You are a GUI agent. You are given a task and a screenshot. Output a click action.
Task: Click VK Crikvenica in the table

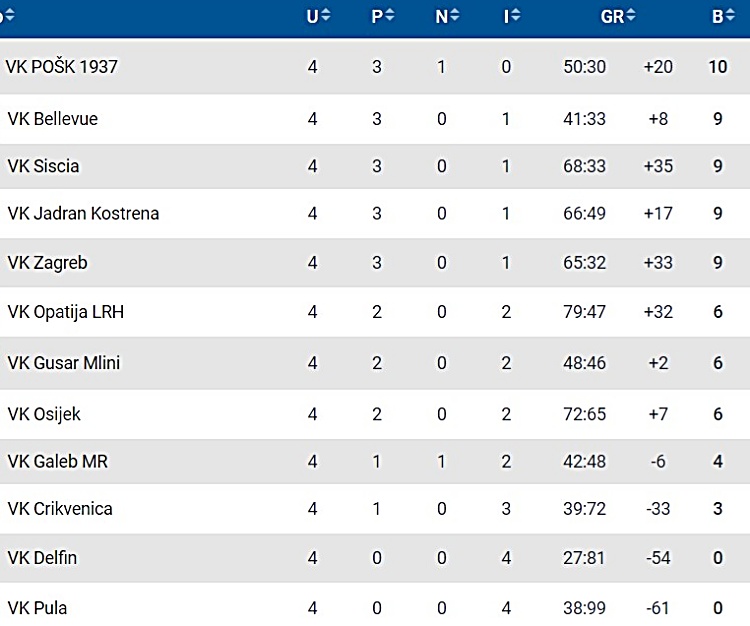60,509
